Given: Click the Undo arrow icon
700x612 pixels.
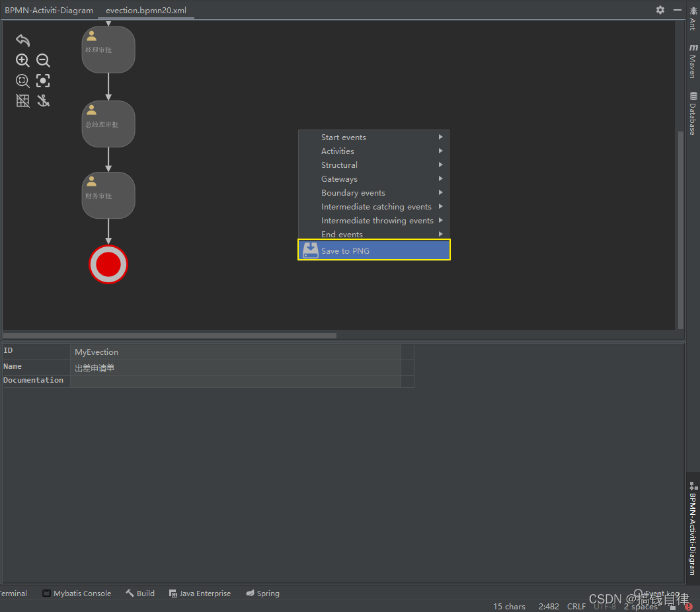Looking at the screenshot, I should point(22,40).
